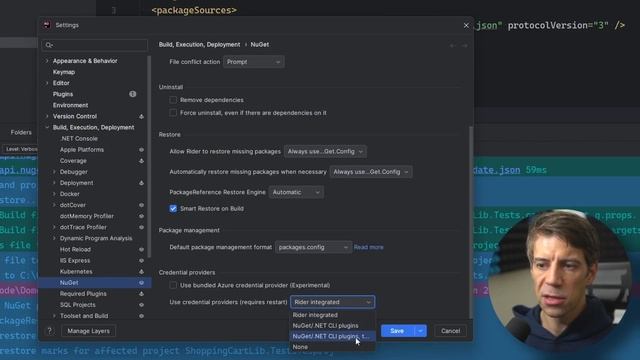The image size is (640, 360).
Task: Expand the Debugger tree node
Action: point(54,172)
